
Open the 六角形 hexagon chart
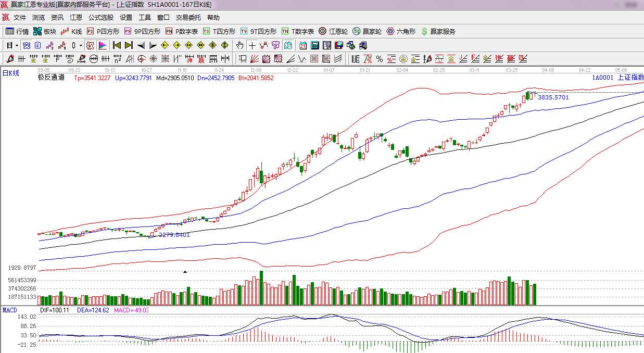(x=401, y=31)
